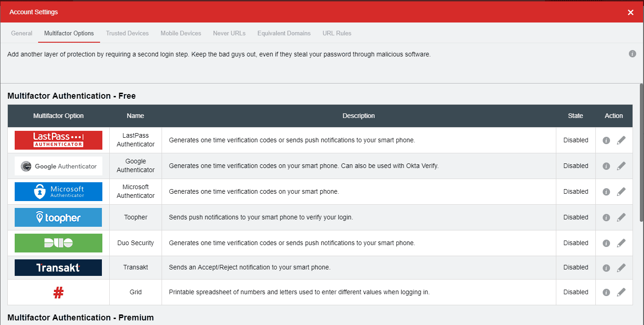Viewport: 644px width, 325px height.
Task: Click Disabled state for Microsoft Authenticator
Action: tap(576, 191)
